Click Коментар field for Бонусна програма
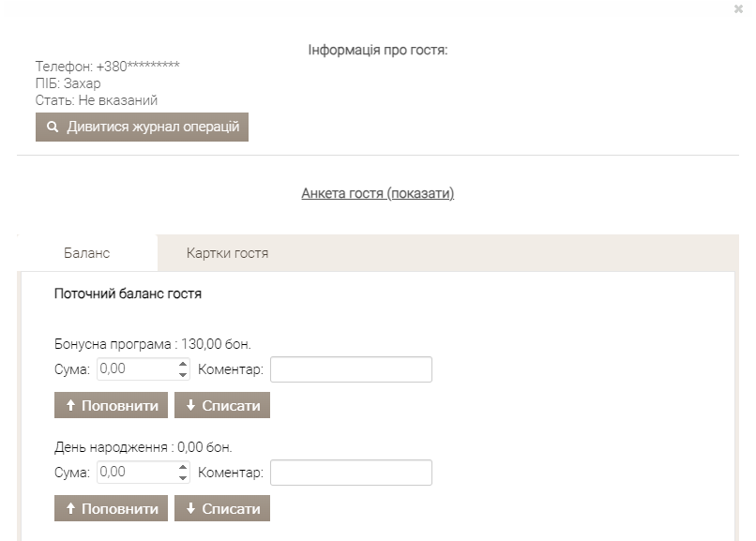Screen dimensions: 756x541 [x=351, y=369]
